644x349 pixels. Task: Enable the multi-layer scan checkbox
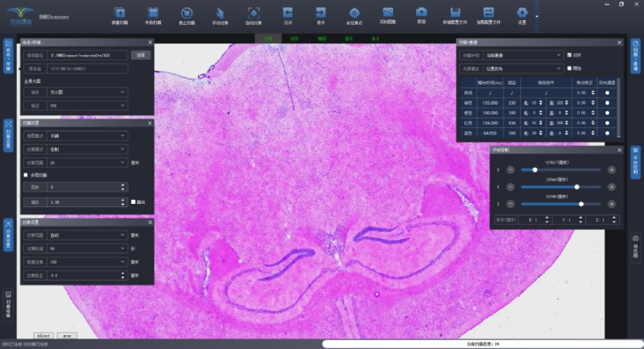26,174
